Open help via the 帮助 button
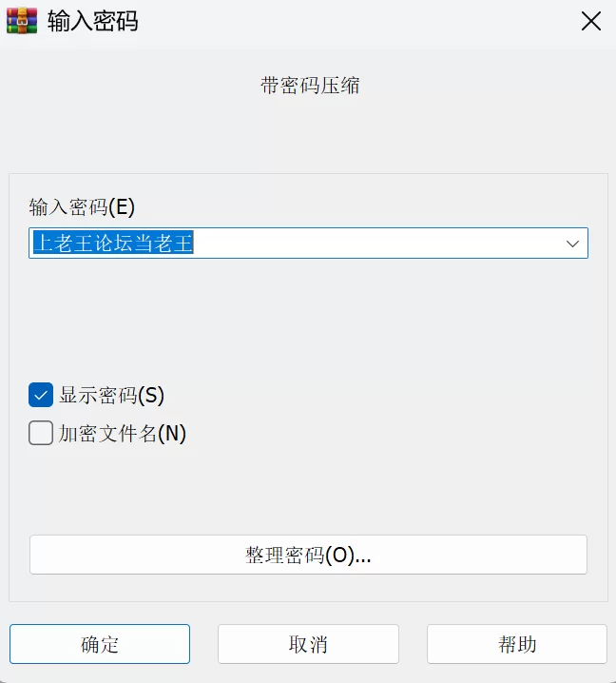This screenshot has width=616, height=683. pyautogui.click(x=516, y=644)
